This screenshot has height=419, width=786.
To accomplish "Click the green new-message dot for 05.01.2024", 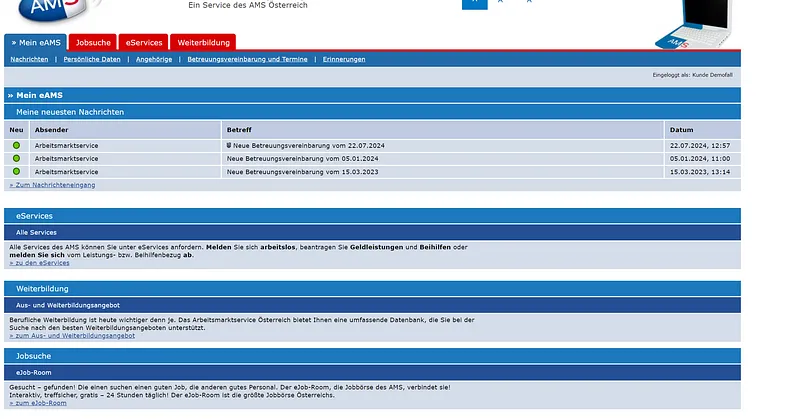I will pos(17,158).
